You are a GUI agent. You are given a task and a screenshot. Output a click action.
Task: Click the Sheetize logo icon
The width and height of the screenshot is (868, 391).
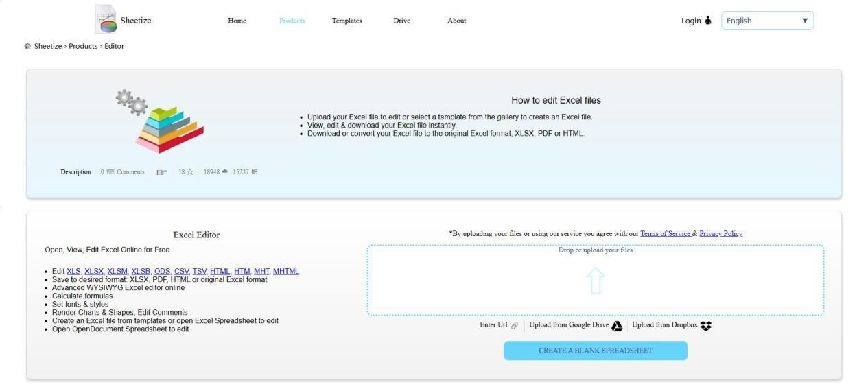[106, 19]
